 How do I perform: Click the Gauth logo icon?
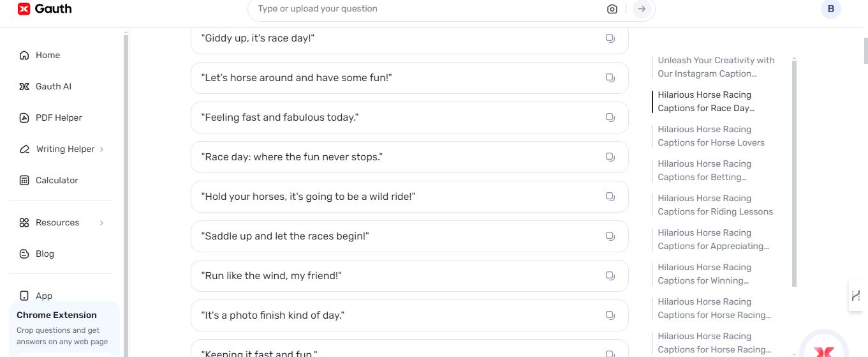point(24,9)
